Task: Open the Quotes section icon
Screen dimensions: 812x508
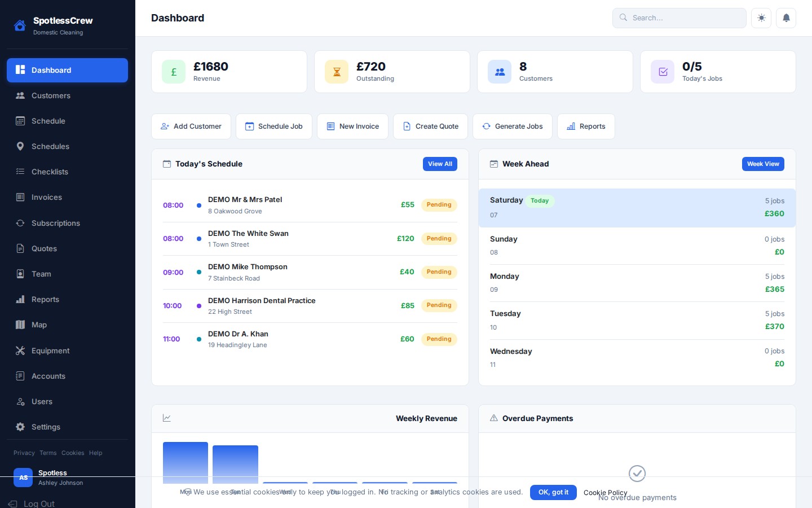Action: point(20,248)
